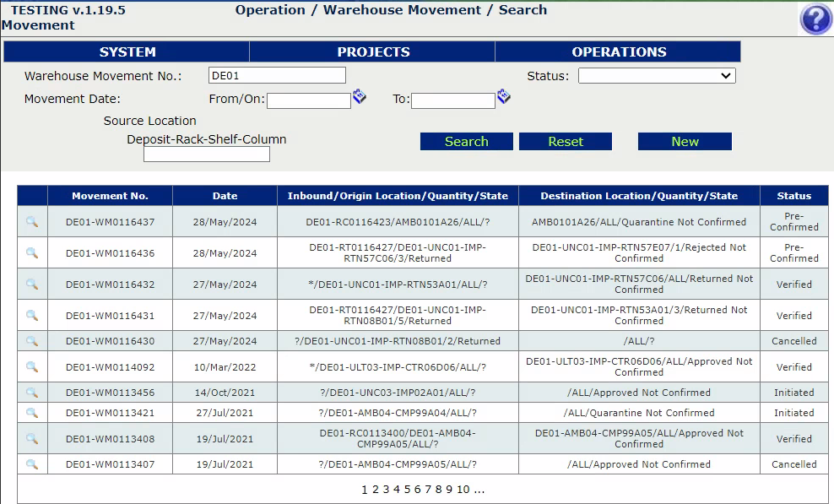View details of movement DE01-WM0113408
Image resolution: width=834 pixels, height=504 pixels.
32,438
